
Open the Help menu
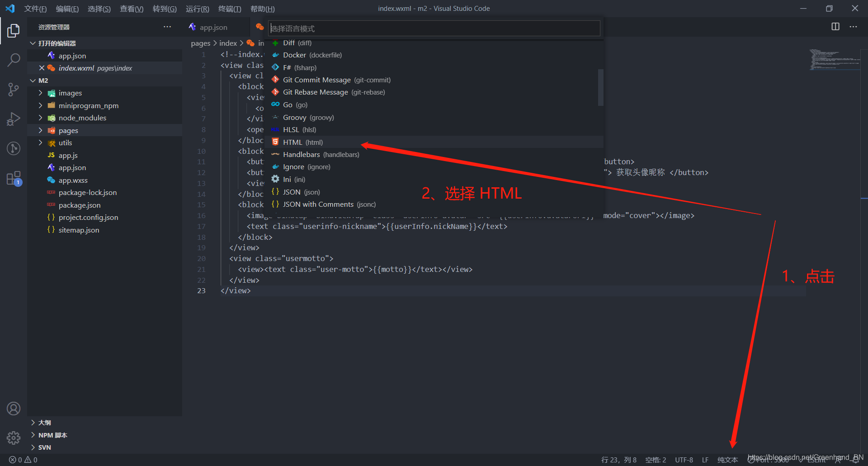point(262,9)
